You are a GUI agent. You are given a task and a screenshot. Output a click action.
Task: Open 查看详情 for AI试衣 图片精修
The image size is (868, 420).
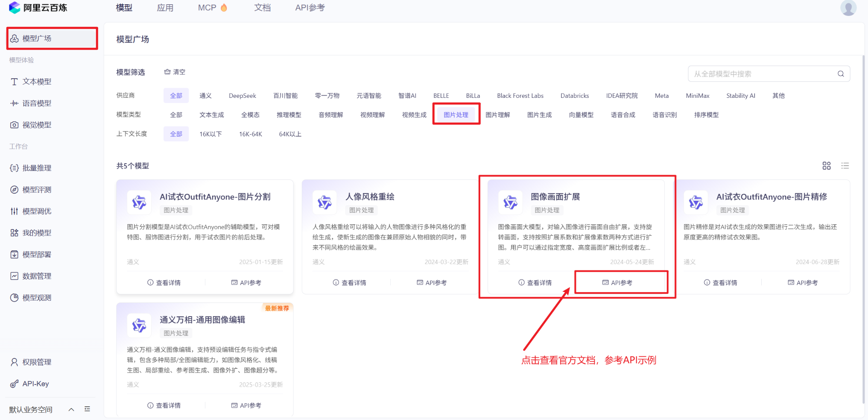pyautogui.click(x=720, y=282)
